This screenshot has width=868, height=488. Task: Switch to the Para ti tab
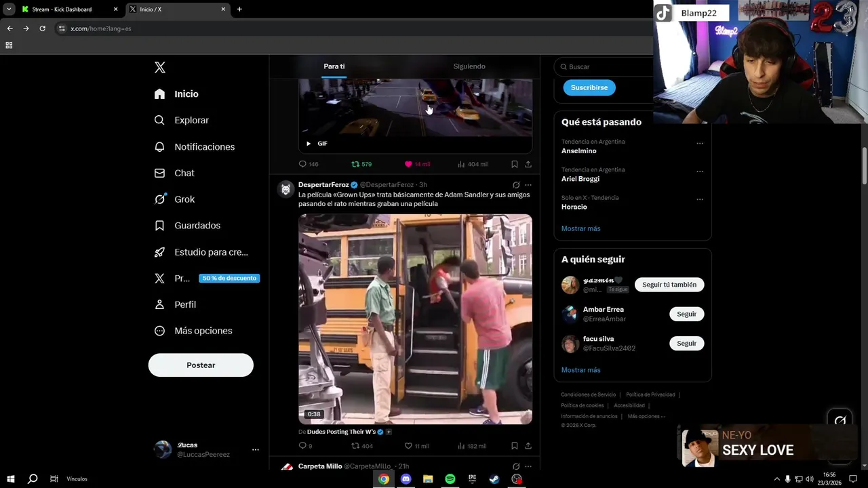pos(334,66)
